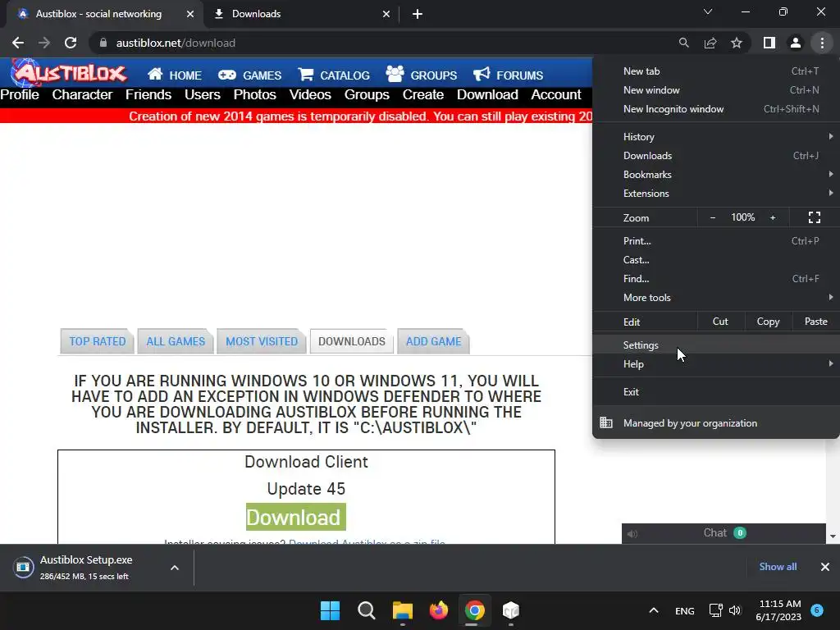Expand the Extensions submenu
The height and width of the screenshot is (630, 840).
point(715,194)
